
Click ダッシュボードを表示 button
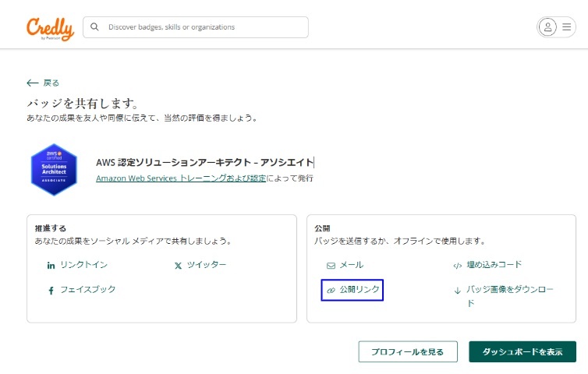tap(522, 351)
